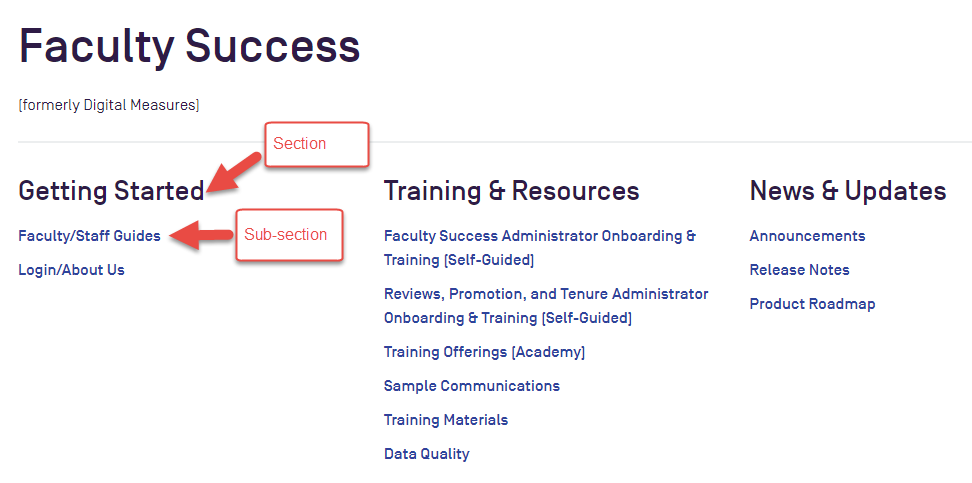
Task: Visit the Data Quality page link
Action: (x=426, y=454)
